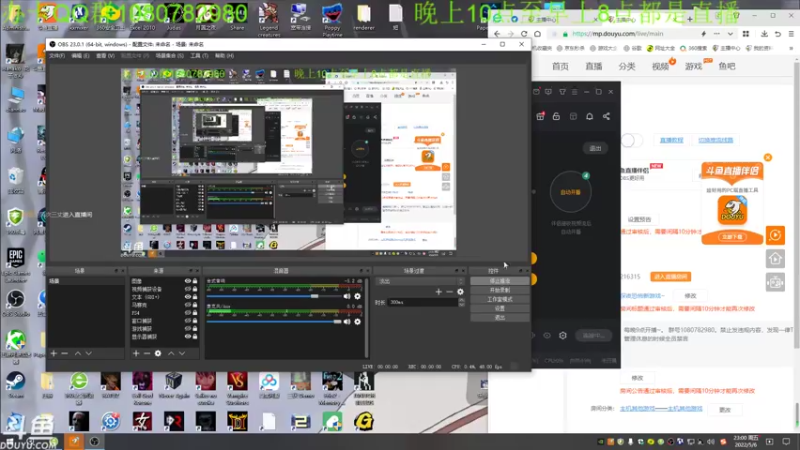
Task: Expand bookmarks bar overflow arrow in browser
Action: pyautogui.click(x=791, y=48)
